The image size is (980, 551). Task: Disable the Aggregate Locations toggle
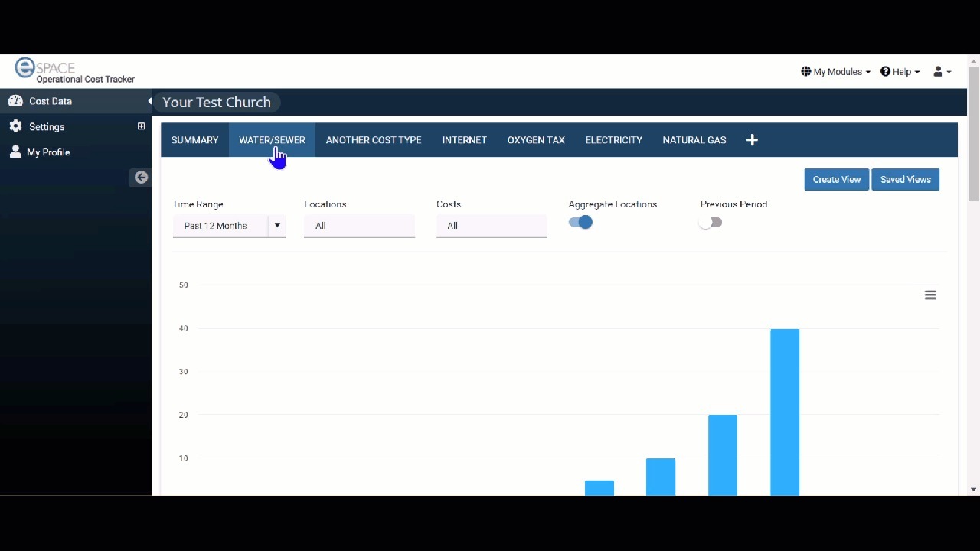pyautogui.click(x=580, y=223)
